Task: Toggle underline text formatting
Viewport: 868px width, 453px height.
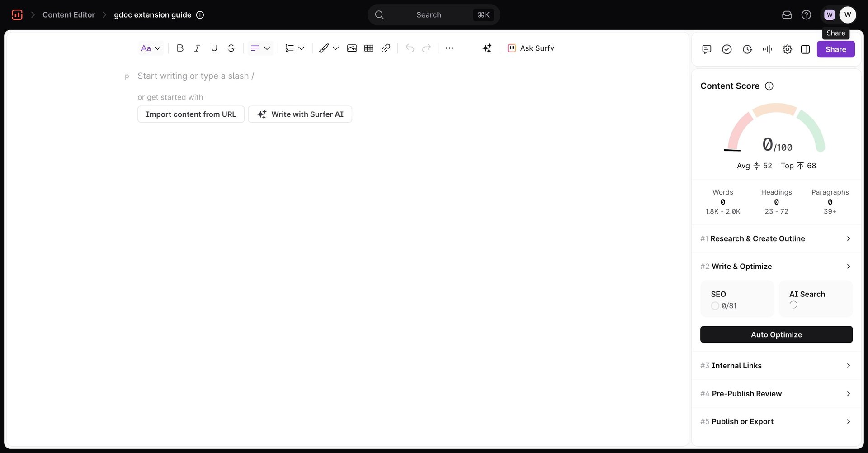Action: tap(214, 48)
